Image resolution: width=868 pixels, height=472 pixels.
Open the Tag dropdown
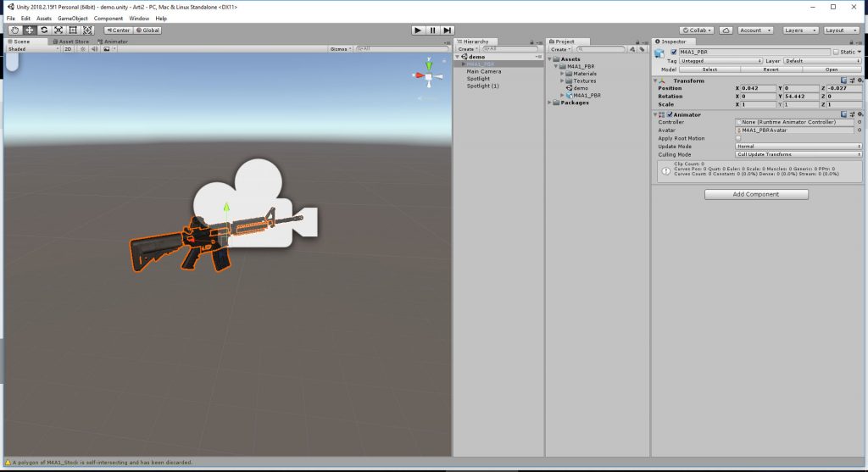721,61
